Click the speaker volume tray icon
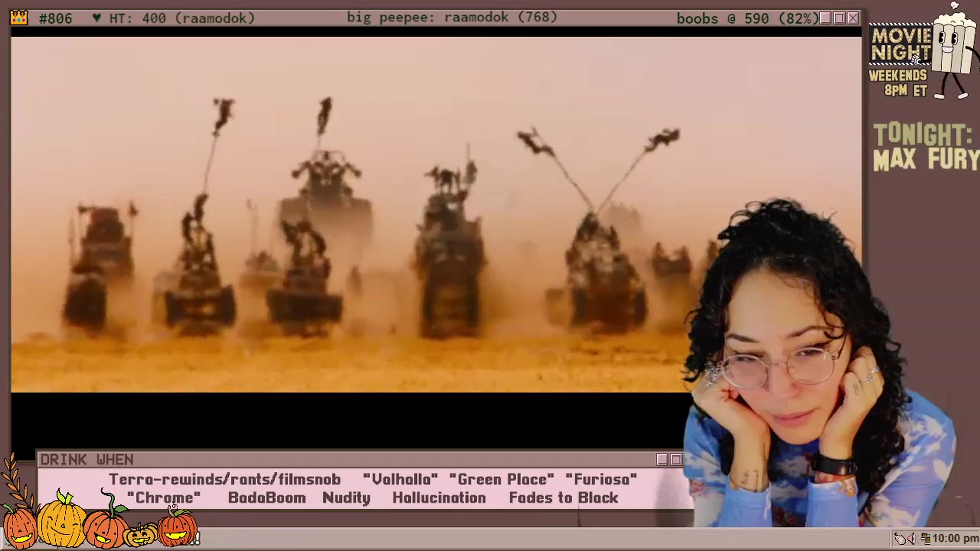Viewport: 980px width, 551px height. coord(912,538)
